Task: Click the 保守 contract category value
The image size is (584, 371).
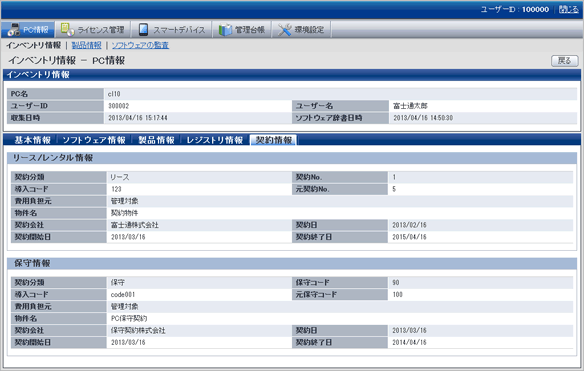Action: point(118,282)
